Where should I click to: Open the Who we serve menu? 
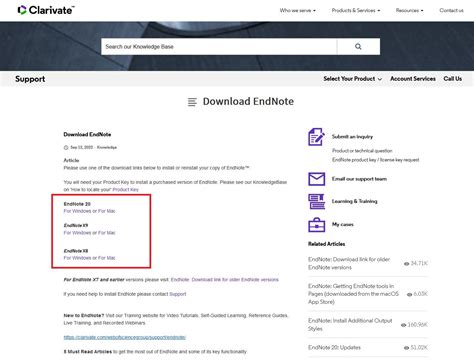tap(297, 10)
